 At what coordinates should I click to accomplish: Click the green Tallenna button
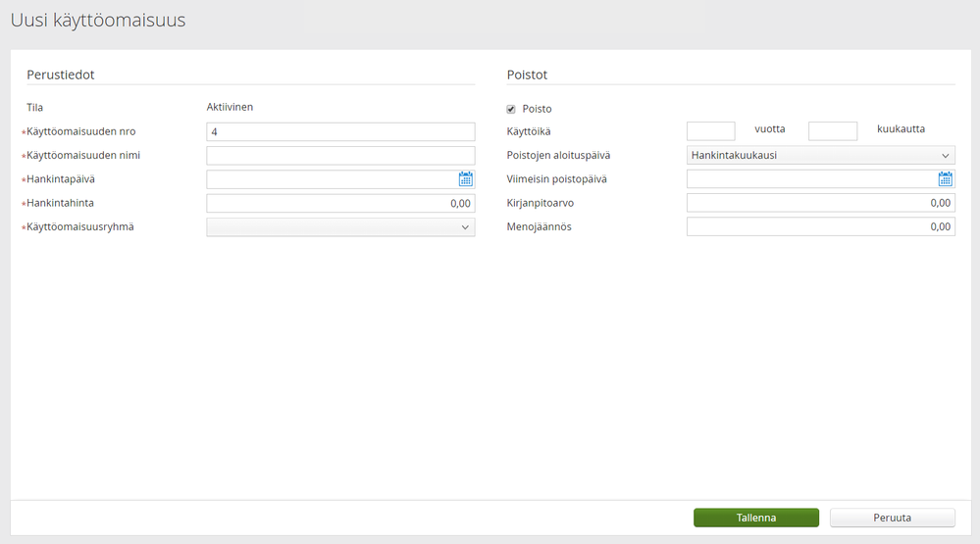pyautogui.click(x=755, y=518)
